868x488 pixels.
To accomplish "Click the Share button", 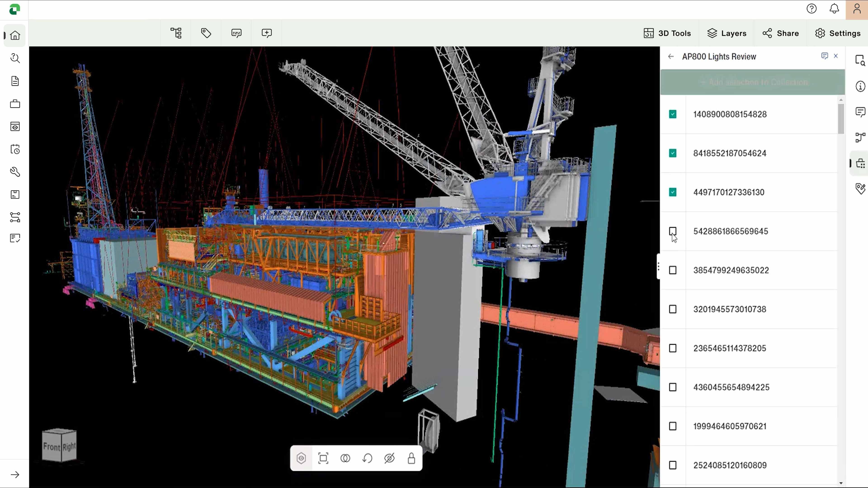I will [780, 33].
